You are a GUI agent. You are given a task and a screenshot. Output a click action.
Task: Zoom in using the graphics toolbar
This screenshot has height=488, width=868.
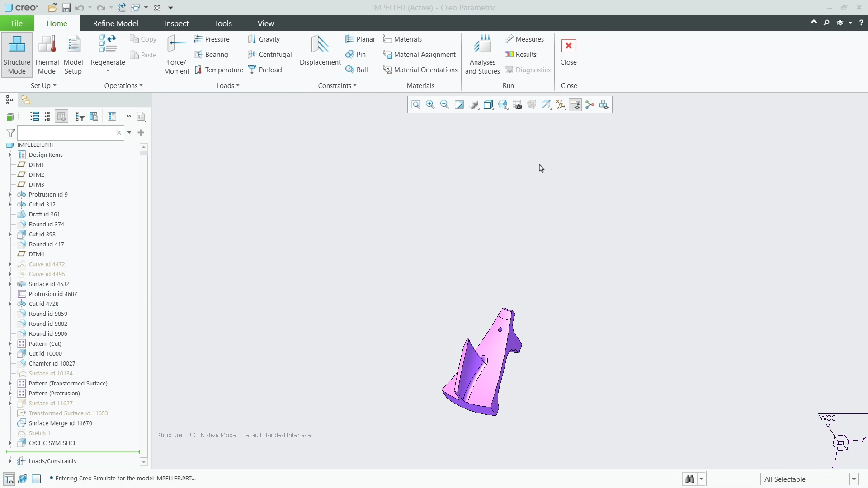pyautogui.click(x=430, y=105)
